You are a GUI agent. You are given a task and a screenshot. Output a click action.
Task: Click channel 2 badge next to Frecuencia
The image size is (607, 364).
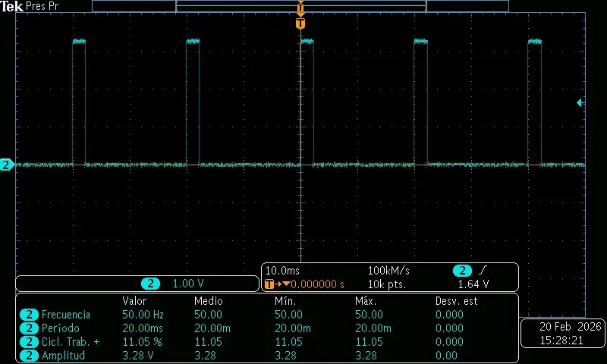click(29, 315)
